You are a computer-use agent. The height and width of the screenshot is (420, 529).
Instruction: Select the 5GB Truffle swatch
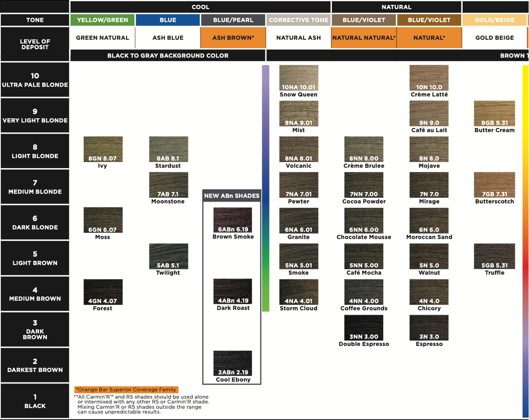[x=494, y=256]
